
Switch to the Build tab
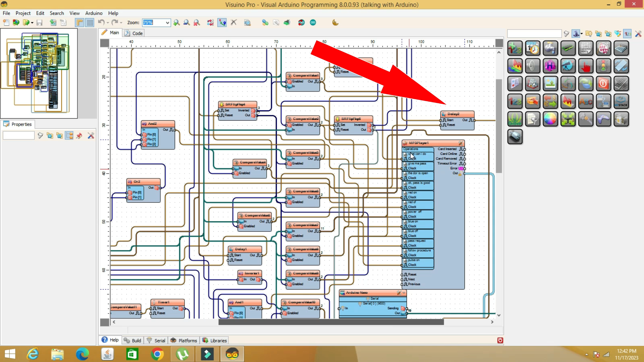pos(132,340)
